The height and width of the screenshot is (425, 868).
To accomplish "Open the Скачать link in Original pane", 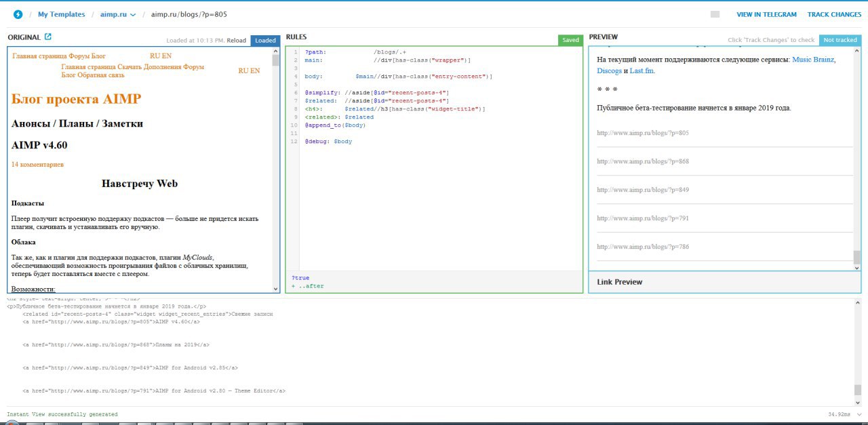I will click(x=130, y=67).
